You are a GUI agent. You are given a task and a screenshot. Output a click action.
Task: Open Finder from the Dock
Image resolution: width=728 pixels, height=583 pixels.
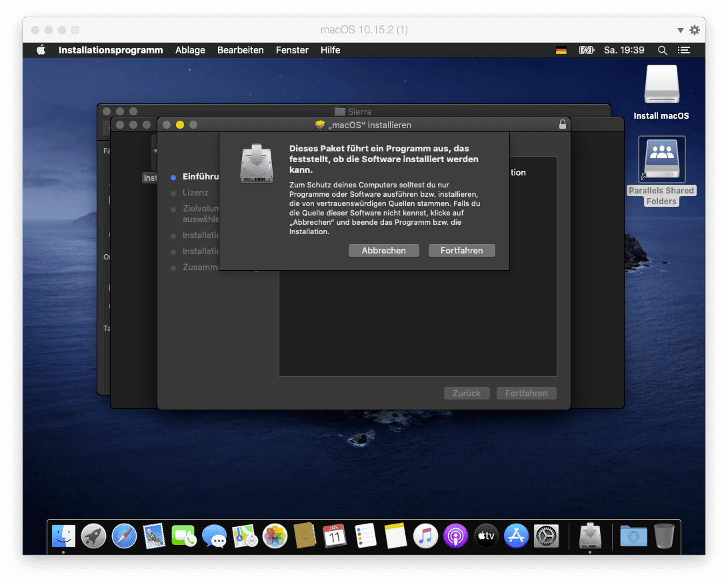(64, 536)
